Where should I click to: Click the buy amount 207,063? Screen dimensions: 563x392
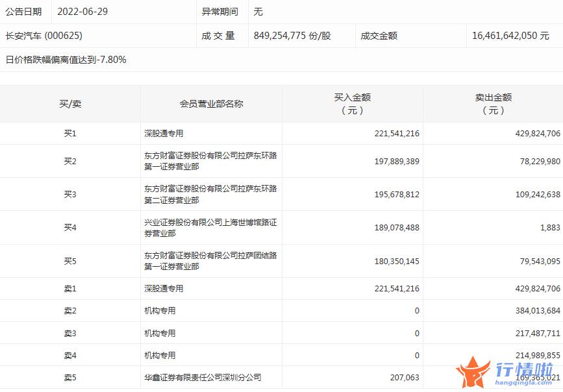pos(405,378)
